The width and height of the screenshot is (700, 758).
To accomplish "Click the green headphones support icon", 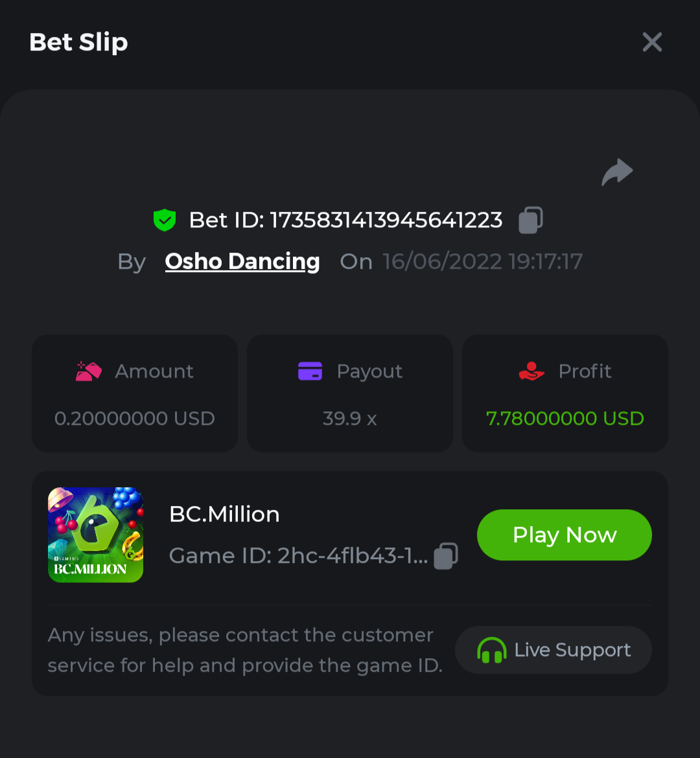I will 491,650.
